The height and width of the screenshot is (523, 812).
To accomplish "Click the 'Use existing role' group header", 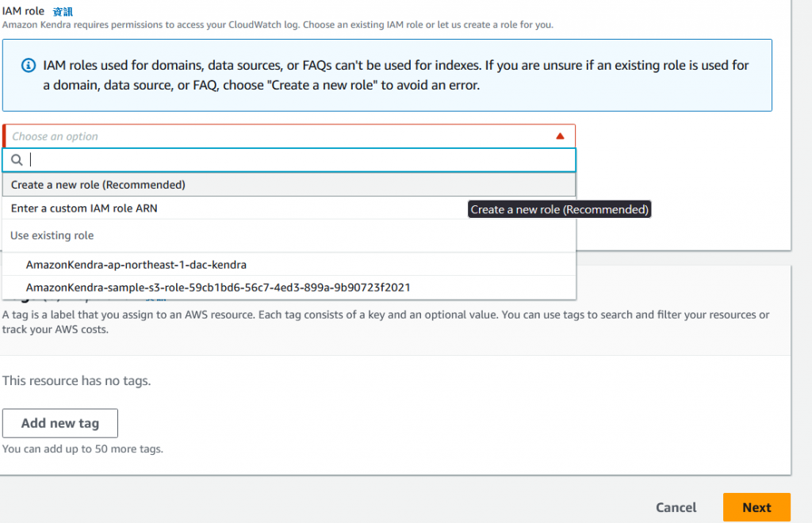I will pos(52,235).
